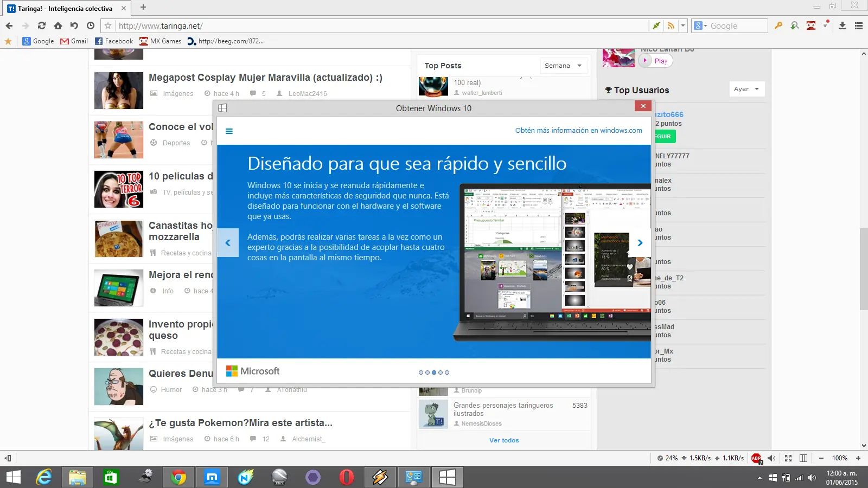Open the downloads arrow icon
The width and height of the screenshot is (868, 488).
(843, 25)
